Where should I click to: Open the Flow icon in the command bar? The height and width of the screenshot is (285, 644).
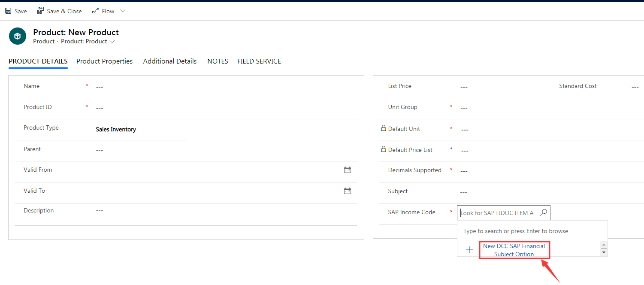pos(95,10)
